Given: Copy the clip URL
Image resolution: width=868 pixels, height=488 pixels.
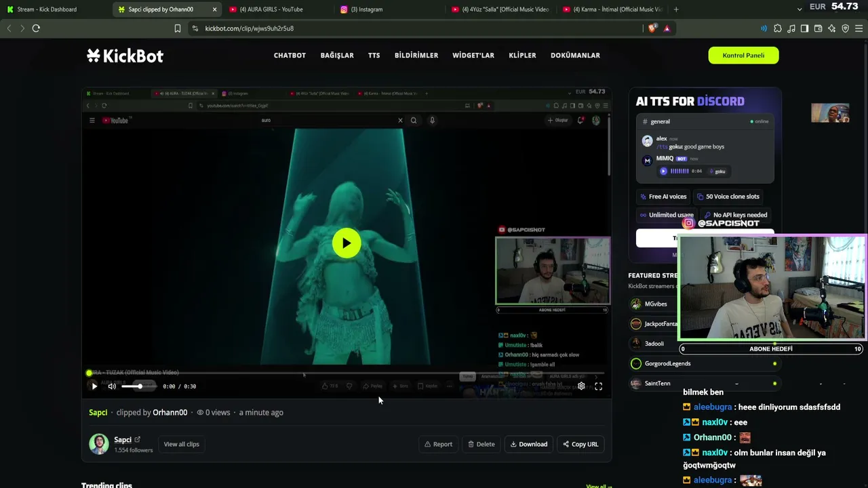Looking at the screenshot, I should point(580,445).
